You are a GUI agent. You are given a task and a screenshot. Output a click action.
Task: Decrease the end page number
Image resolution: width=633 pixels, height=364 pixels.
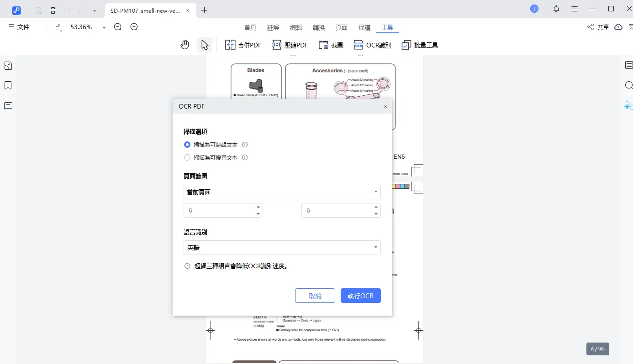click(376, 214)
